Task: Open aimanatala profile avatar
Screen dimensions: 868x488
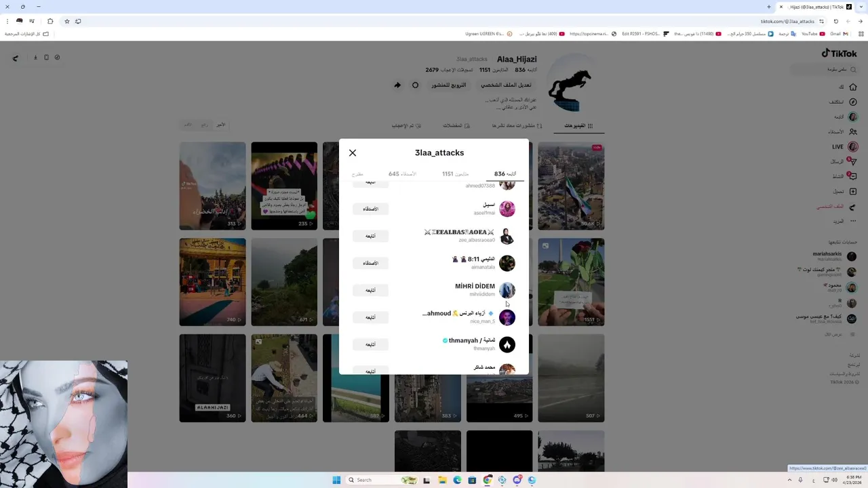Action: click(507, 263)
